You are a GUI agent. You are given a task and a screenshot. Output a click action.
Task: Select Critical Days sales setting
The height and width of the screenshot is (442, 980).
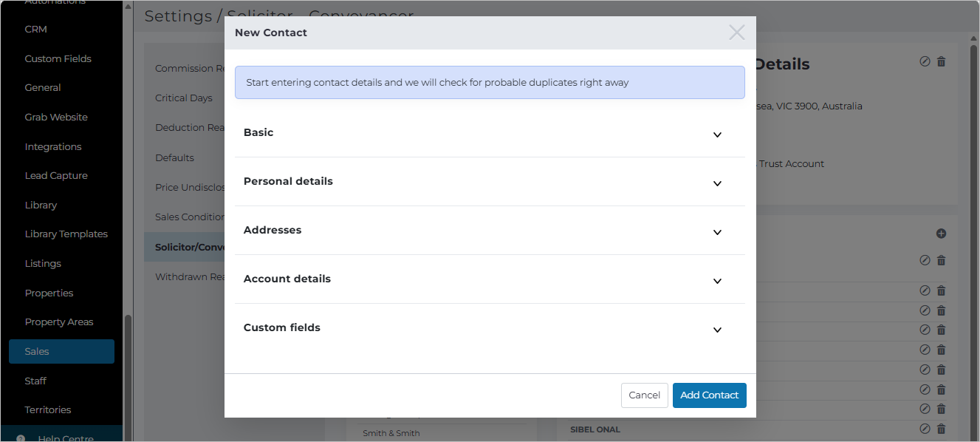pos(183,98)
